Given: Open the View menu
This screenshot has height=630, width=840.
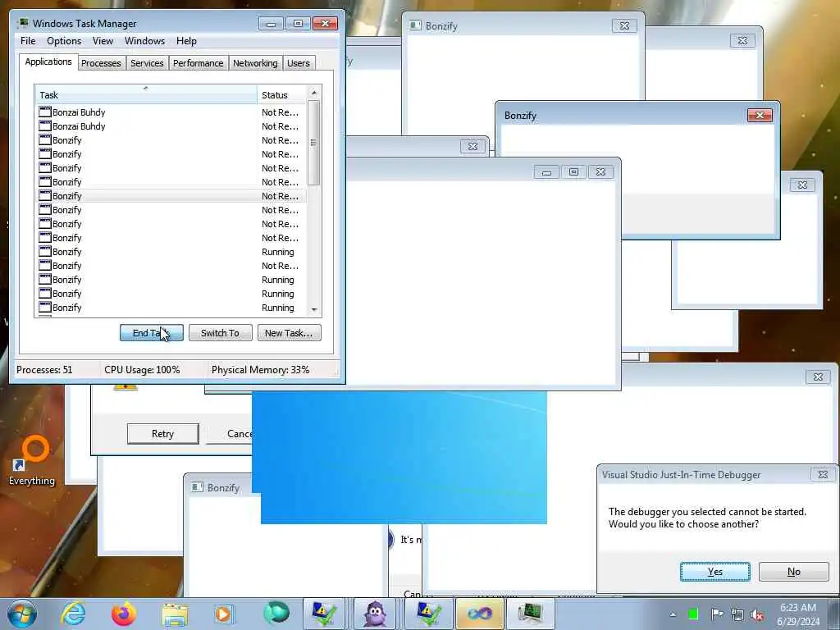Looking at the screenshot, I should pos(103,41).
